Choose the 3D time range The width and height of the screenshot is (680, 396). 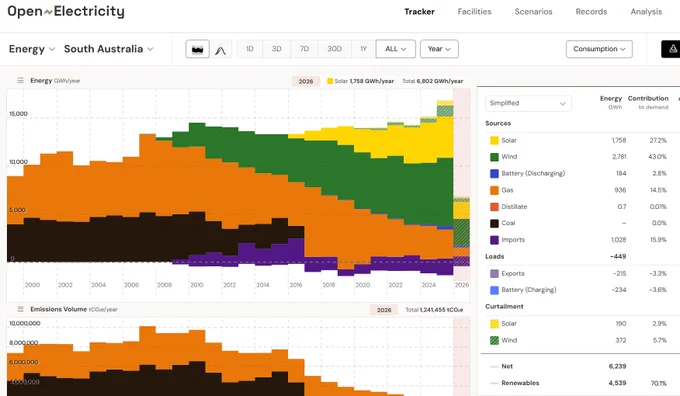coord(276,49)
